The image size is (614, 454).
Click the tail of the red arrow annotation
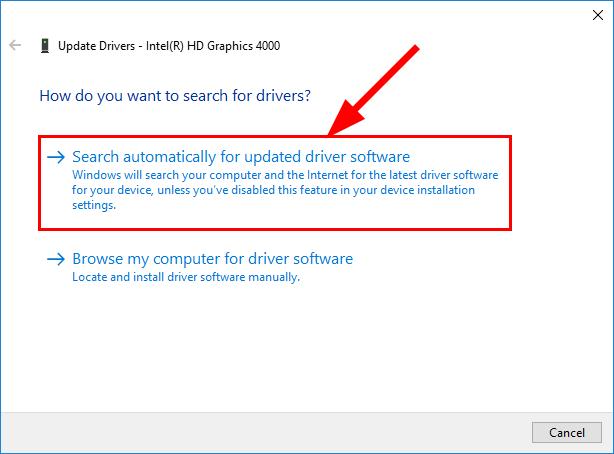pyautogui.click(x=417, y=51)
